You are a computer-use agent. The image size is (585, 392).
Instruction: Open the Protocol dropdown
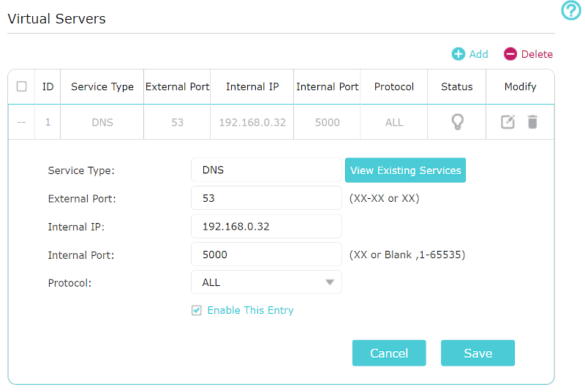click(x=266, y=282)
